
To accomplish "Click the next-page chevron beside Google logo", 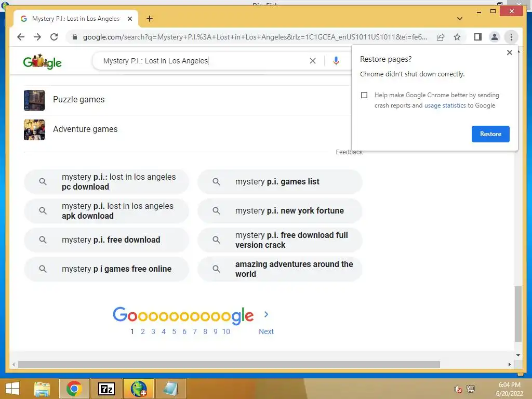I will tap(267, 314).
